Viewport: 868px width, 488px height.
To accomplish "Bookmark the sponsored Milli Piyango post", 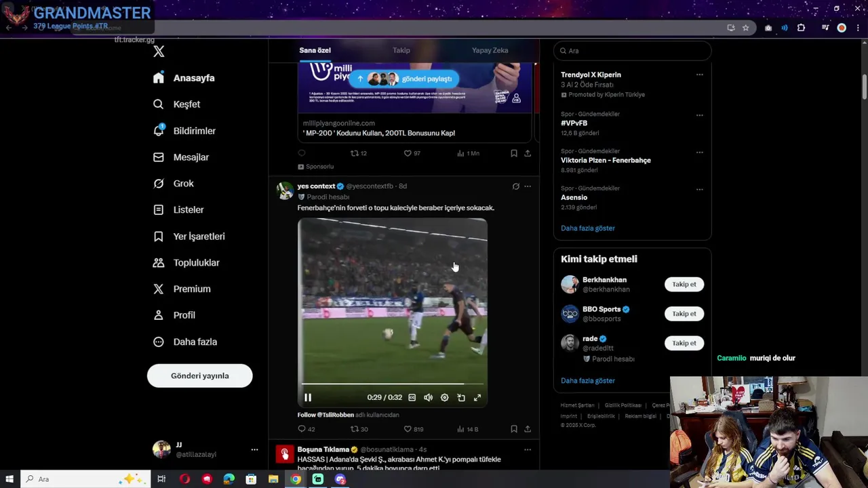I will click(514, 153).
